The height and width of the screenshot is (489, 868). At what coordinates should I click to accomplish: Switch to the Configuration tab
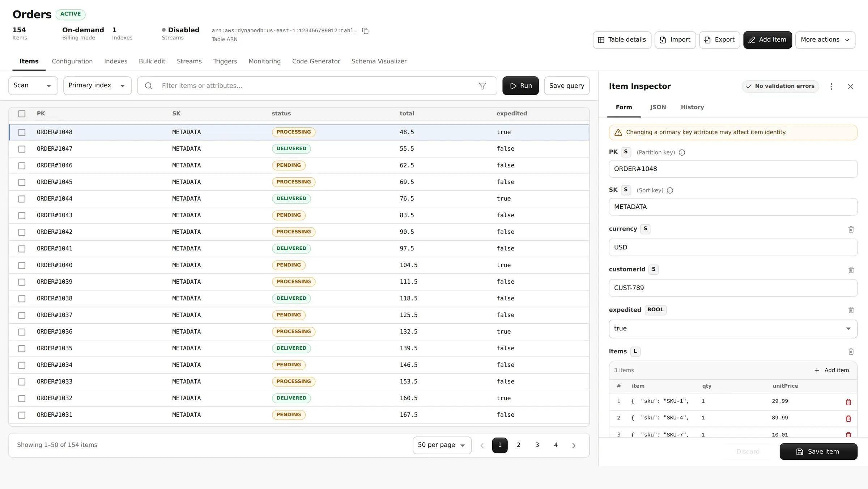(x=72, y=61)
